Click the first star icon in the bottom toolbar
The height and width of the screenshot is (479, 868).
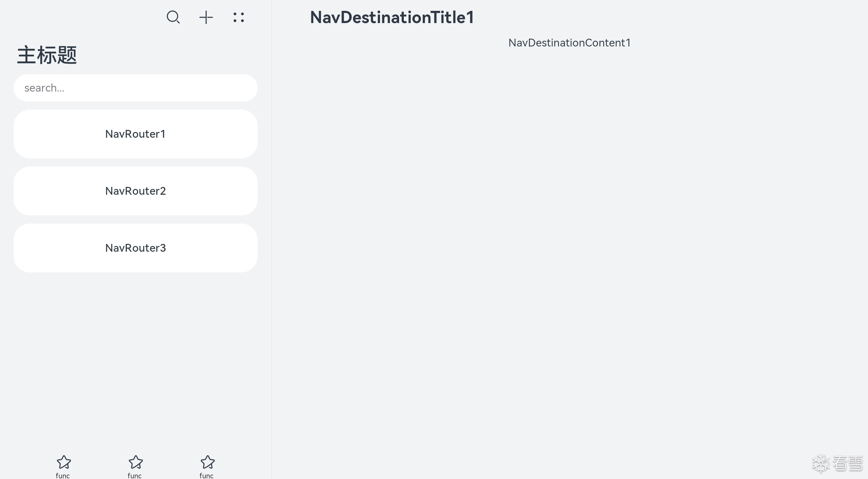coord(63,462)
